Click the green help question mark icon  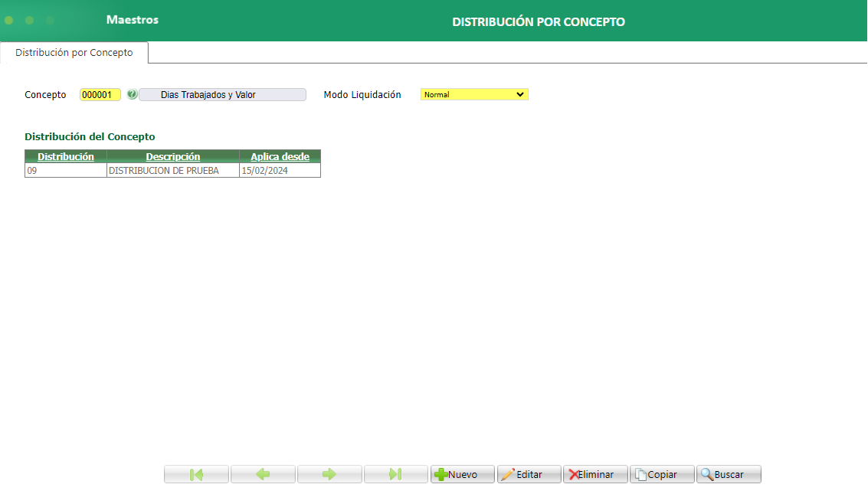[x=133, y=94]
